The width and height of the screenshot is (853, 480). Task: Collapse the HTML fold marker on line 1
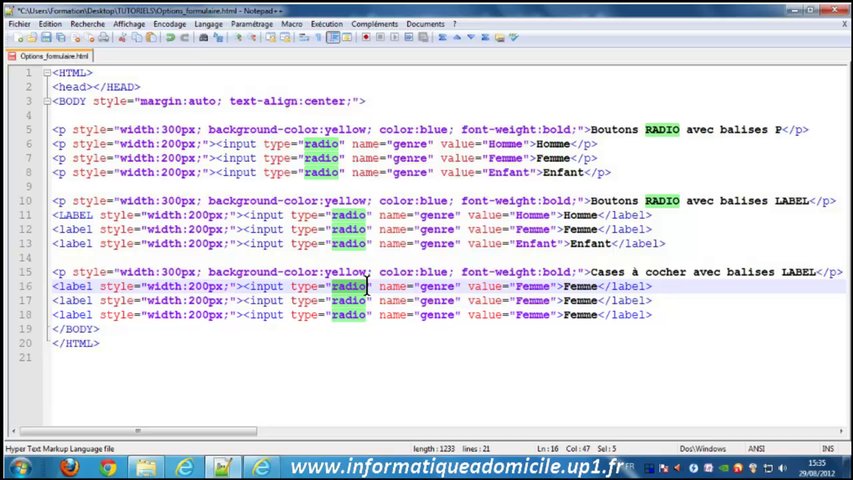click(x=47, y=73)
